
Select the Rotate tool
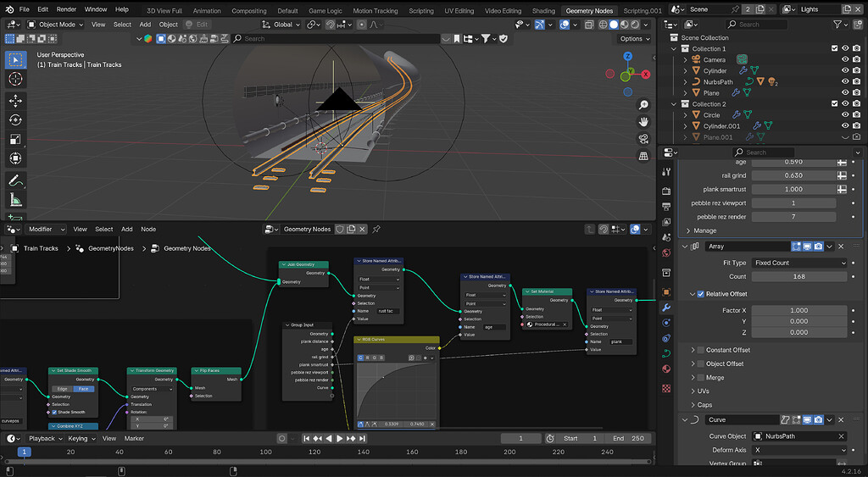pos(15,119)
